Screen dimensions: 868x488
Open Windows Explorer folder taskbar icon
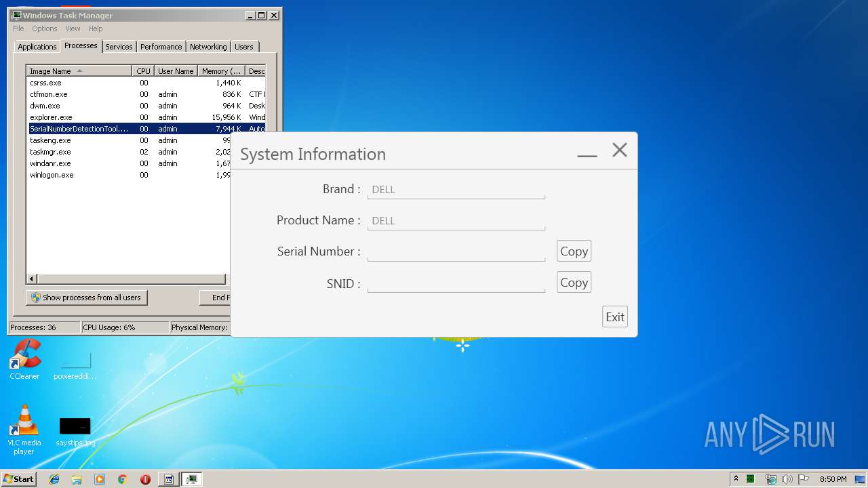pos(77,479)
